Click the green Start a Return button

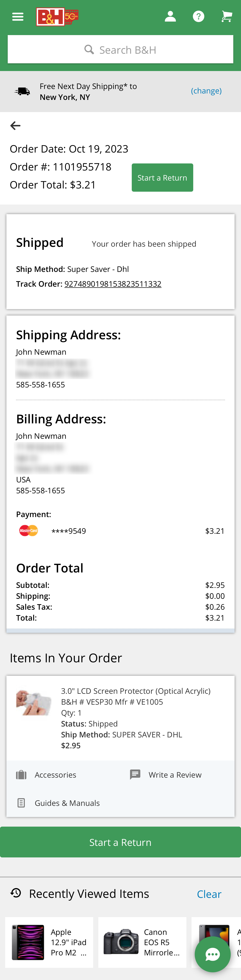pyautogui.click(x=162, y=177)
